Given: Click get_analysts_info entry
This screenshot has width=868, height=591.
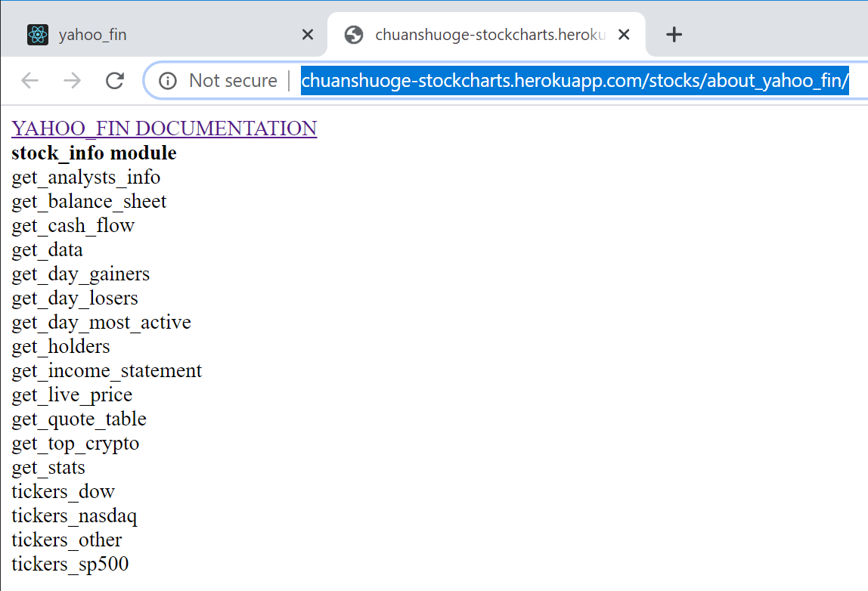Looking at the screenshot, I should click(85, 177).
